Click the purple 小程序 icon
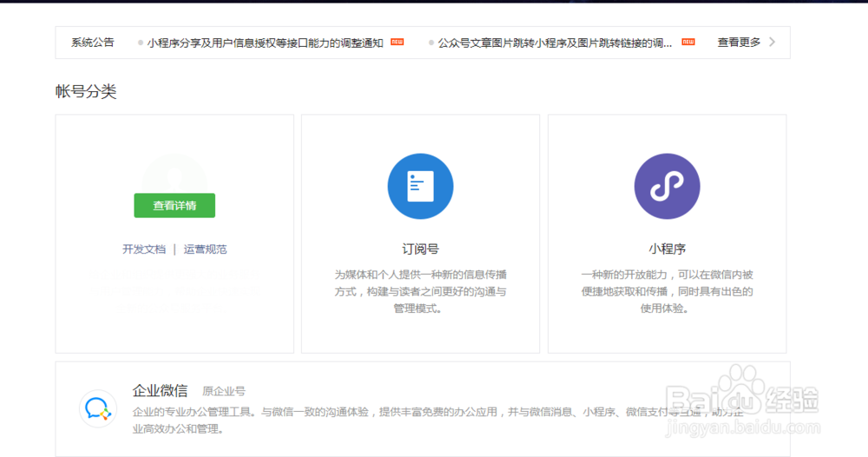The image size is (868, 457). 667,186
